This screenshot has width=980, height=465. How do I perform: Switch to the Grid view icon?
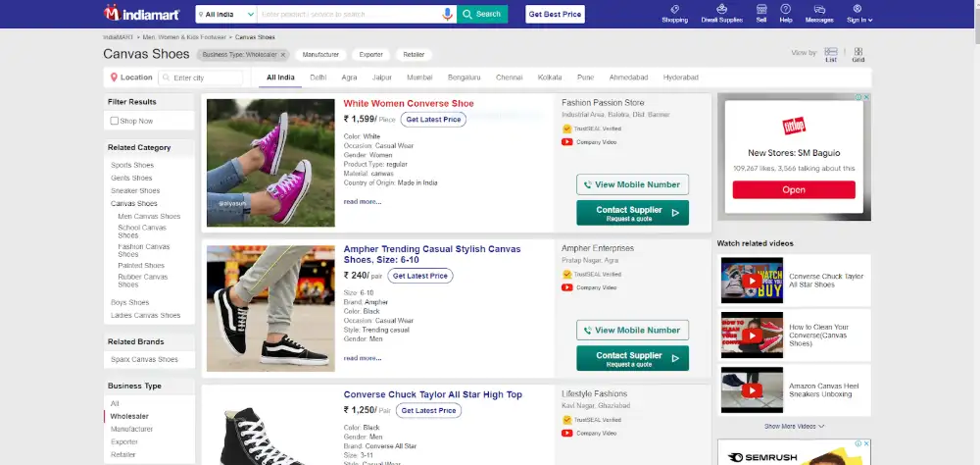point(858,55)
